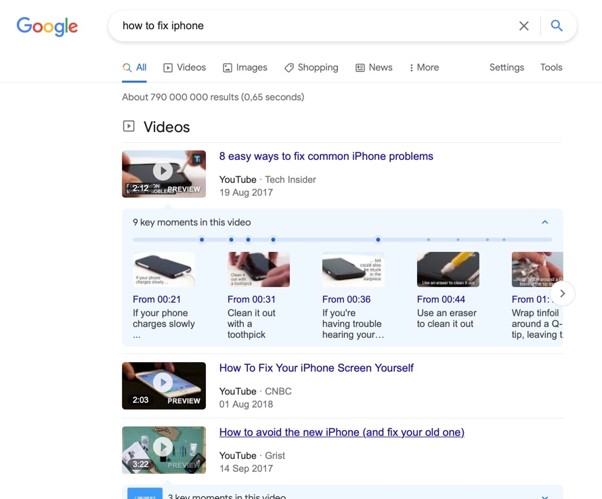This screenshot has height=499, width=602.
Task: Open the Shopping results tab
Action: point(311,68)
